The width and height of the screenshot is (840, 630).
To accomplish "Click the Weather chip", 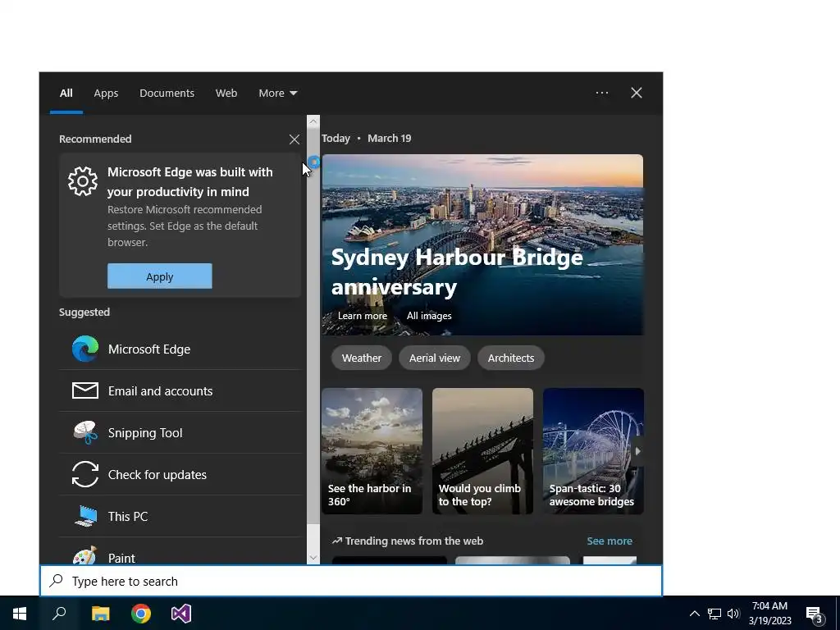I will click(362, 358).
